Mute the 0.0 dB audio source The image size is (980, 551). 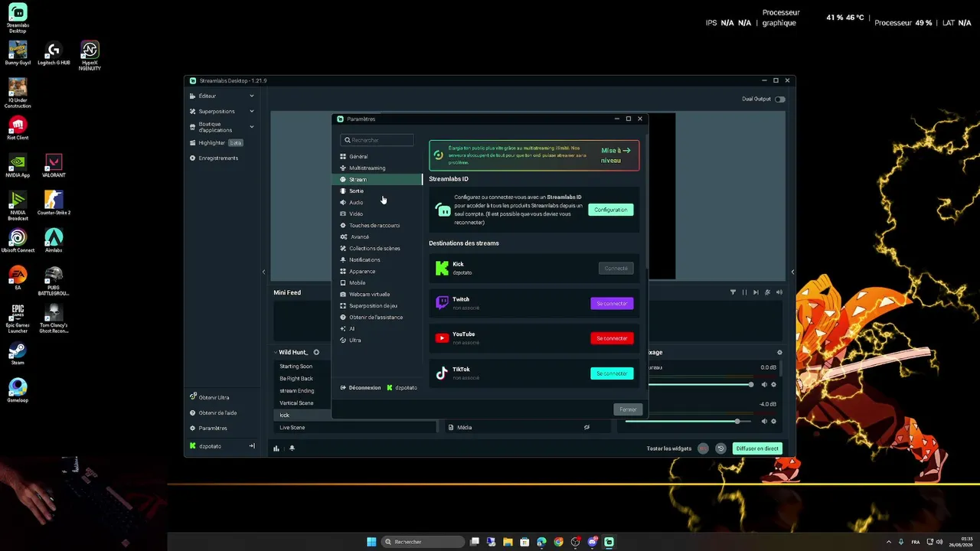(763, 384)
